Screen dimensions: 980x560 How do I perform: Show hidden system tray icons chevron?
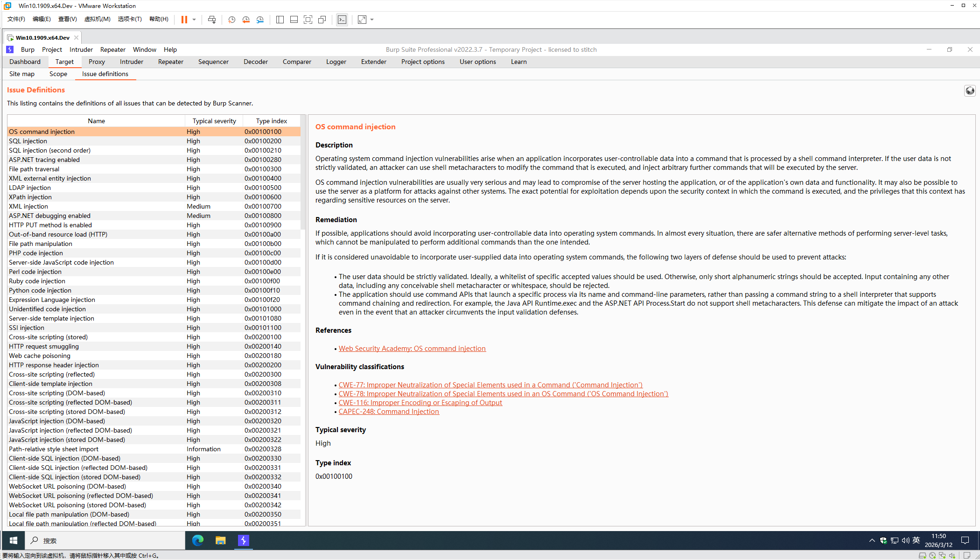872,540
